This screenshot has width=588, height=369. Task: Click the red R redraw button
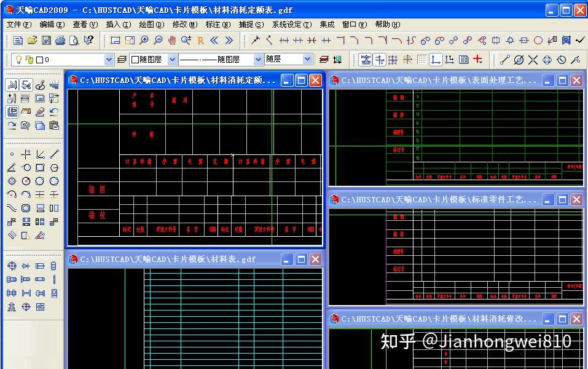coord(199,41)
